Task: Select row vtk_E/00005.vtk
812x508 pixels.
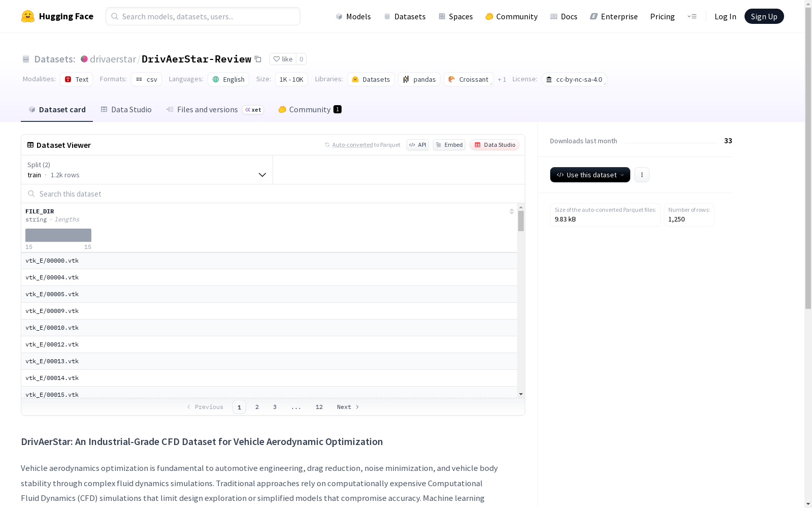Action: (x=269, y=294)
